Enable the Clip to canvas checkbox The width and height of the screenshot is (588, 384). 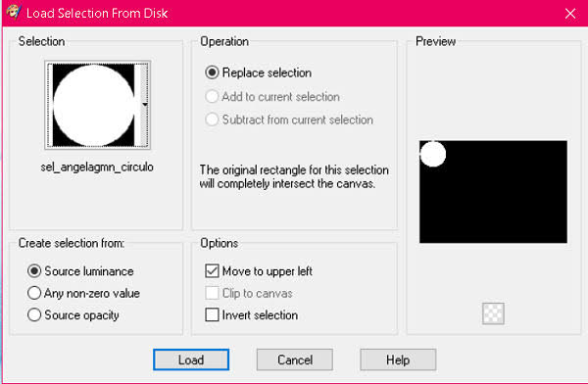pyautogui.click(x=212, y=293)
